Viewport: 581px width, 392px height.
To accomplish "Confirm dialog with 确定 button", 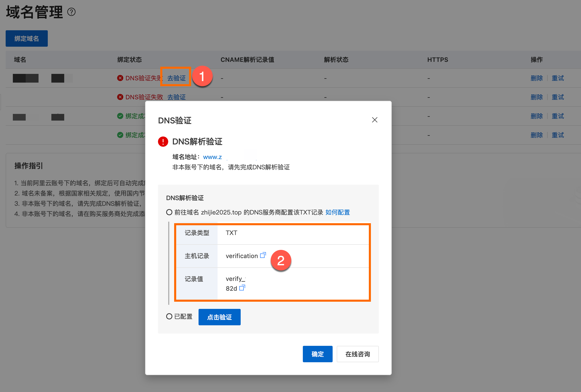I will click(317, 354).
